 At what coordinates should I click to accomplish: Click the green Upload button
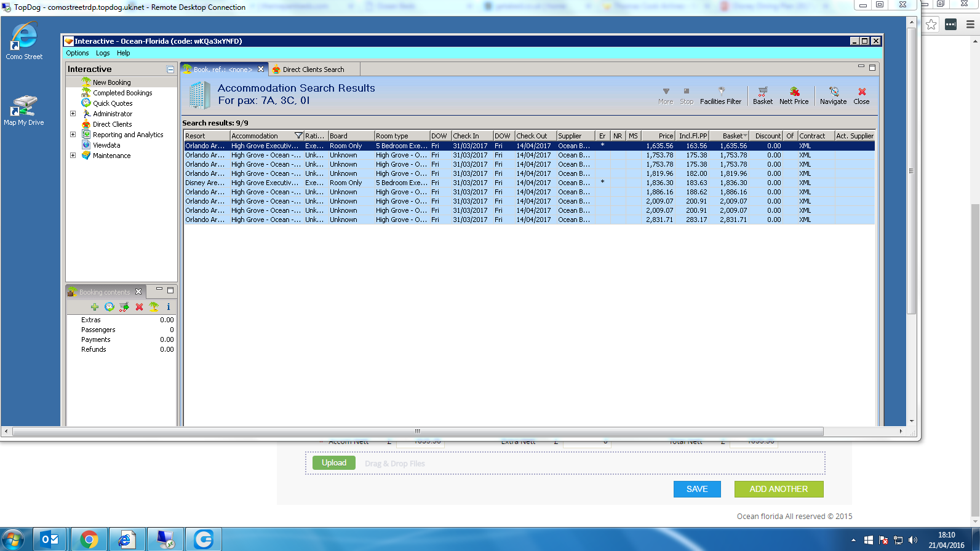point(334,463)
